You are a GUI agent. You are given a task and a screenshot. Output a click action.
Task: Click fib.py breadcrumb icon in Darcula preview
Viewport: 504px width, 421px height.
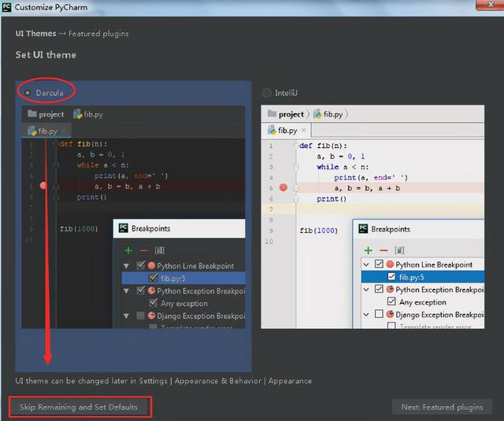tap(77, 114)
